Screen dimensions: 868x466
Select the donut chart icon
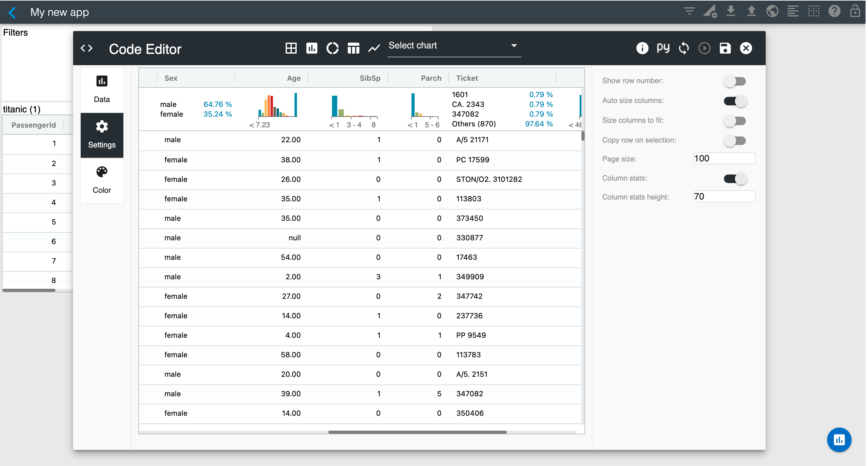(x=332, y=48)
